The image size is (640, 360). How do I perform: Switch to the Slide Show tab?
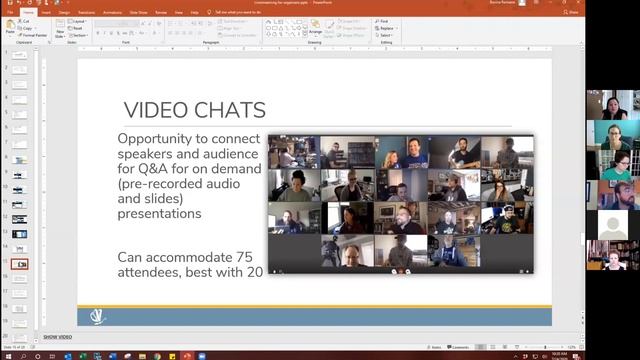pyautogui.click(x=138, y=12)
